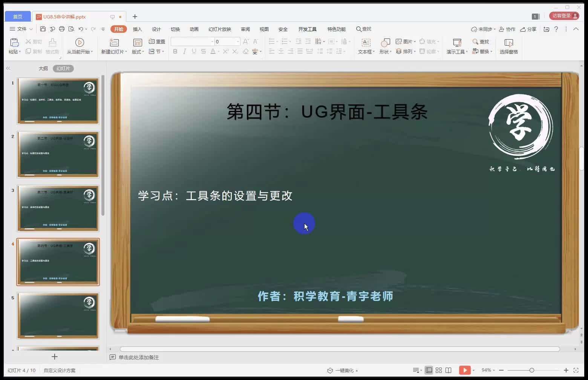This screenshot has height=380, width=588.
Task: Select slide 2 thumbnail in the panel
Action: click(58, 154)
